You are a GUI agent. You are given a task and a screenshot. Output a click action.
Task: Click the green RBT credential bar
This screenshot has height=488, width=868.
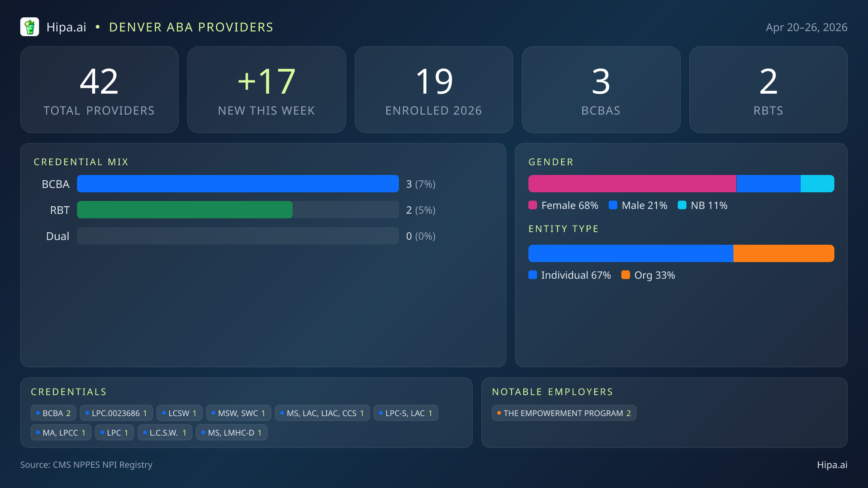(x=184, y=210)
